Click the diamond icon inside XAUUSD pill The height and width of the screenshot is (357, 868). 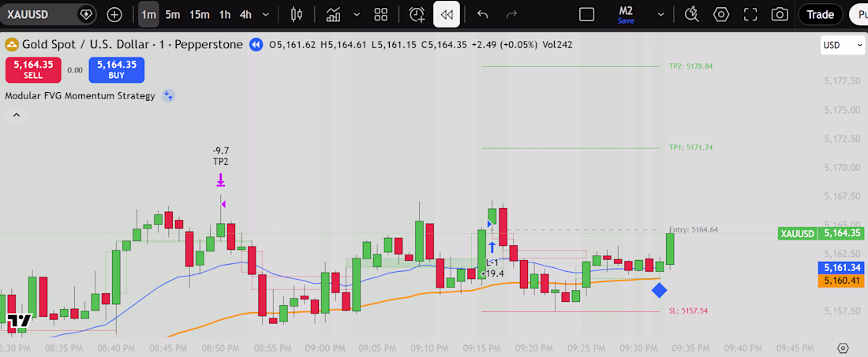click(85, 15)
